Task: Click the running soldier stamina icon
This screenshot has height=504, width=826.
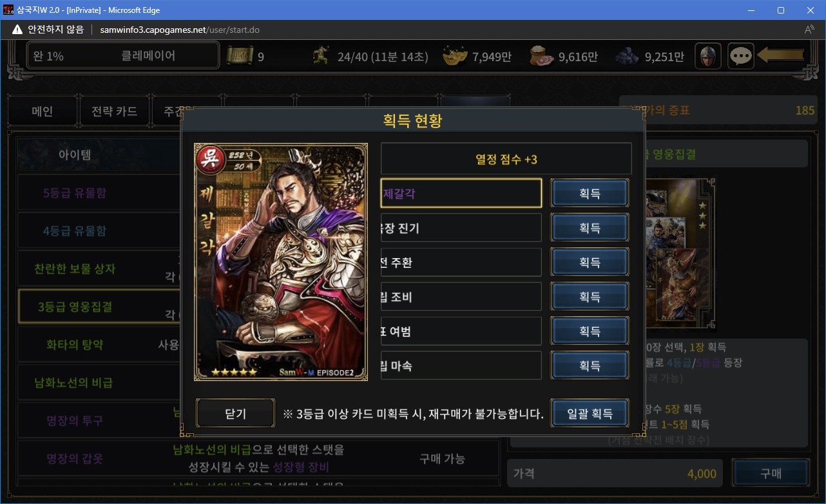Action: [x=321, y=57]
